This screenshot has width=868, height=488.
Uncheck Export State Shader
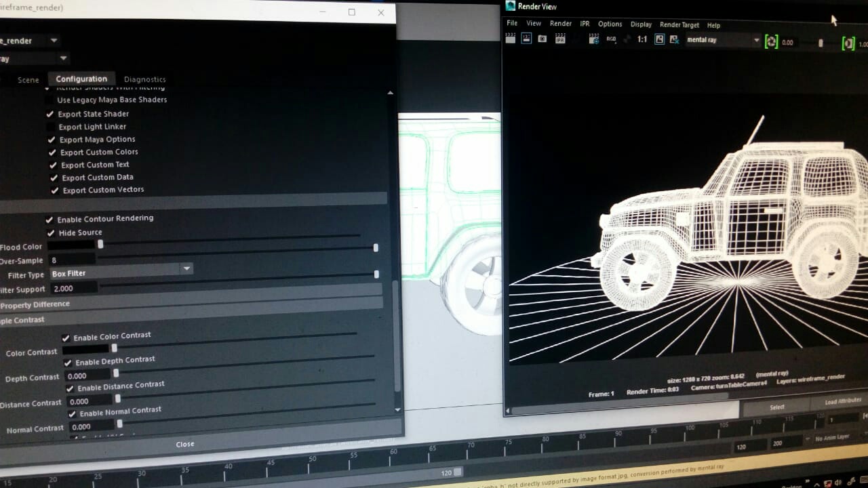point(50,114)
